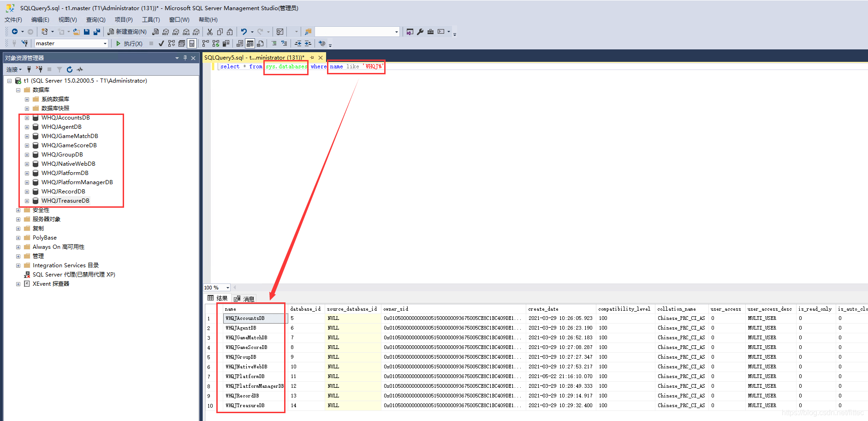Expand the 系统数据库 folder
Image resolution: width=868 pixels, height=421 pixels.
[27, 99]
